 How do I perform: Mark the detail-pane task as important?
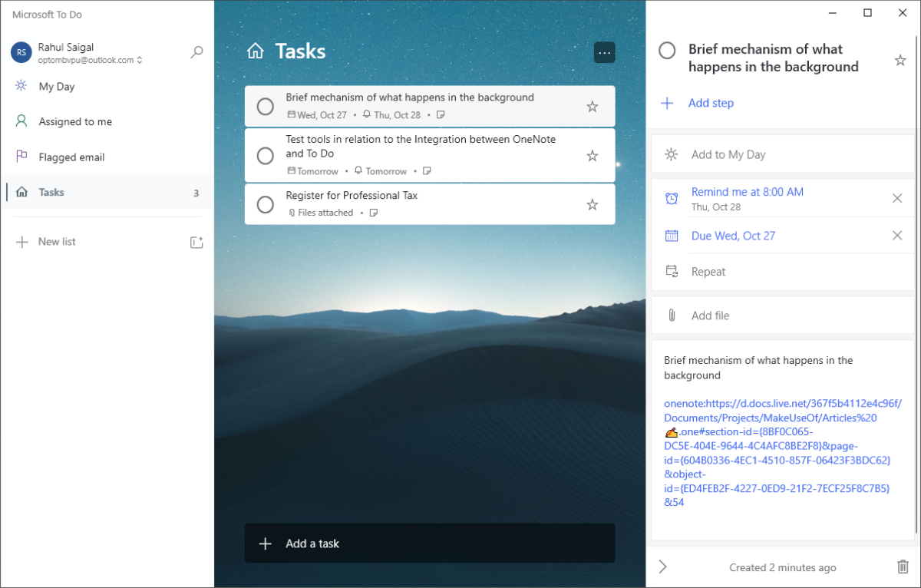click(x=900, y=60)
